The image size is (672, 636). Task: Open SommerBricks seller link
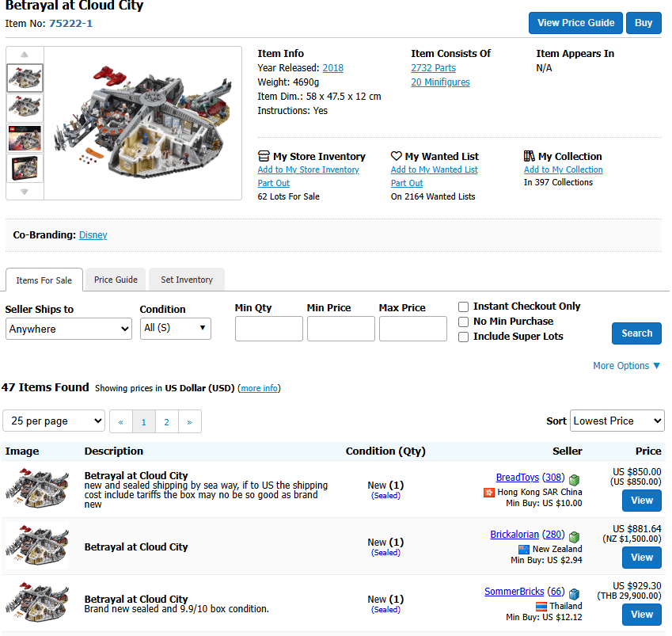514,592
